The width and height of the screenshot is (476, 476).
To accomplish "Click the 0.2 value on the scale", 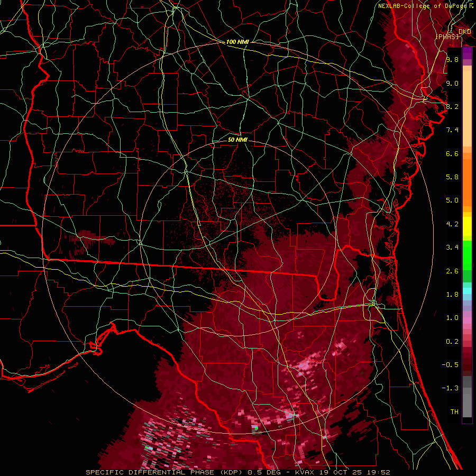I will pos(452,342).
